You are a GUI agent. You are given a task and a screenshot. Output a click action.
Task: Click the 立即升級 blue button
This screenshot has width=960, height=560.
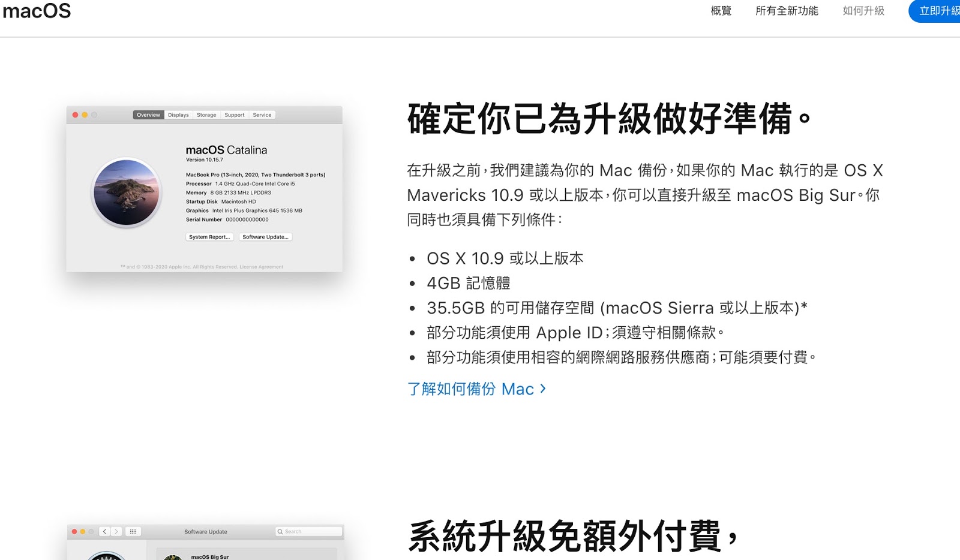click(935, 11)
